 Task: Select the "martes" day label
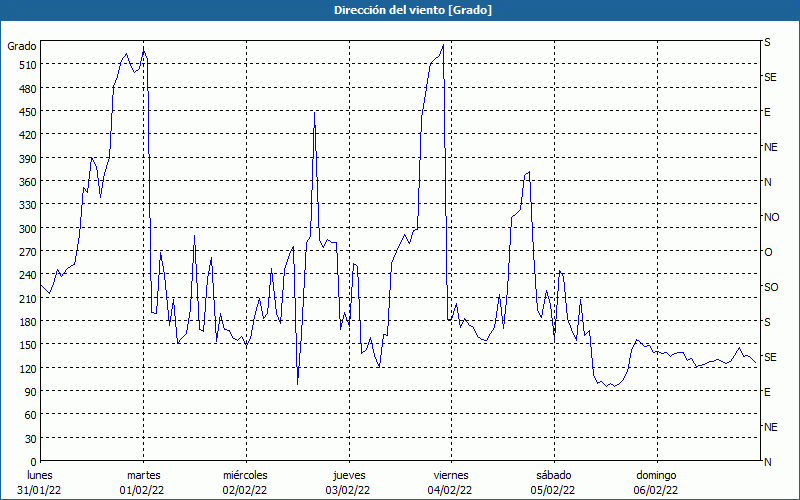[144, 476]
